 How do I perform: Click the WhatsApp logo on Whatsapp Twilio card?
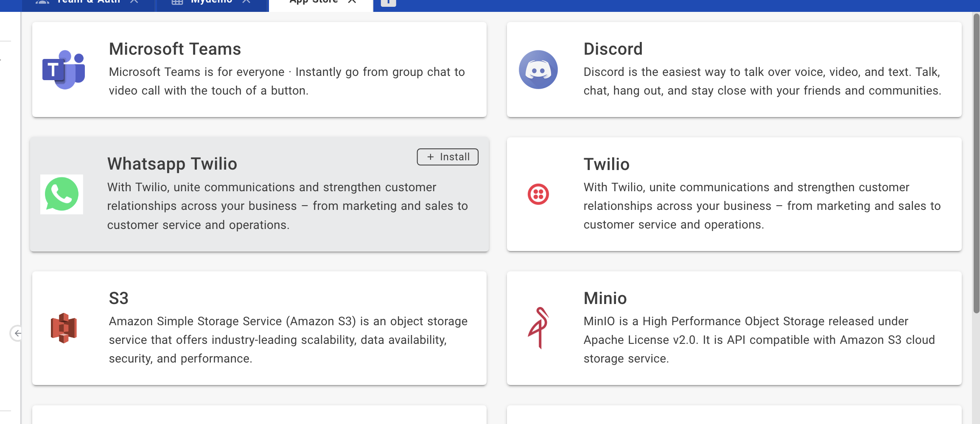[x=62, y=194]
